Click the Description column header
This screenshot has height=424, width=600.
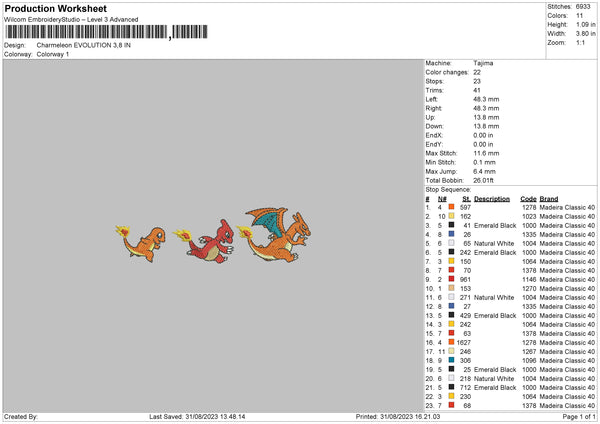click(x=492, y=199)
